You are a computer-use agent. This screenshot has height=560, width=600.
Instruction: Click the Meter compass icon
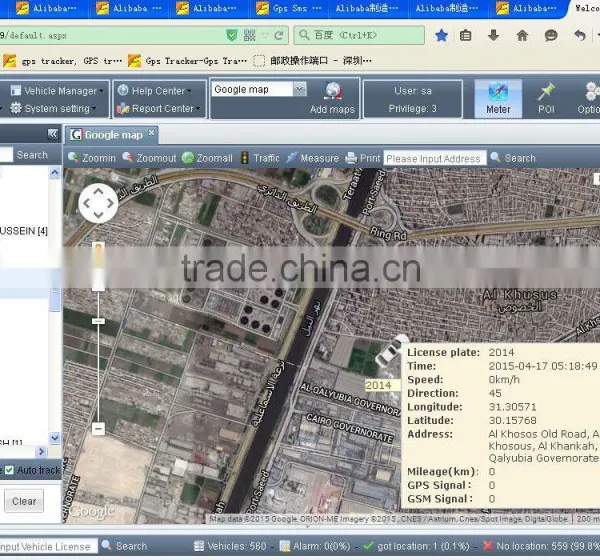[x=498, y=92]
